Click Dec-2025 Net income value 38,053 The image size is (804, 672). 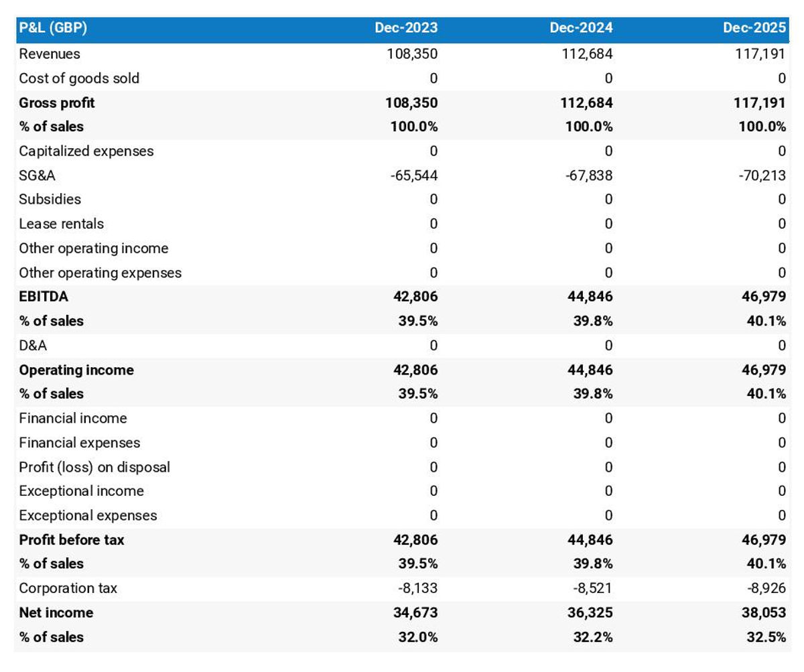pos(764,612)
